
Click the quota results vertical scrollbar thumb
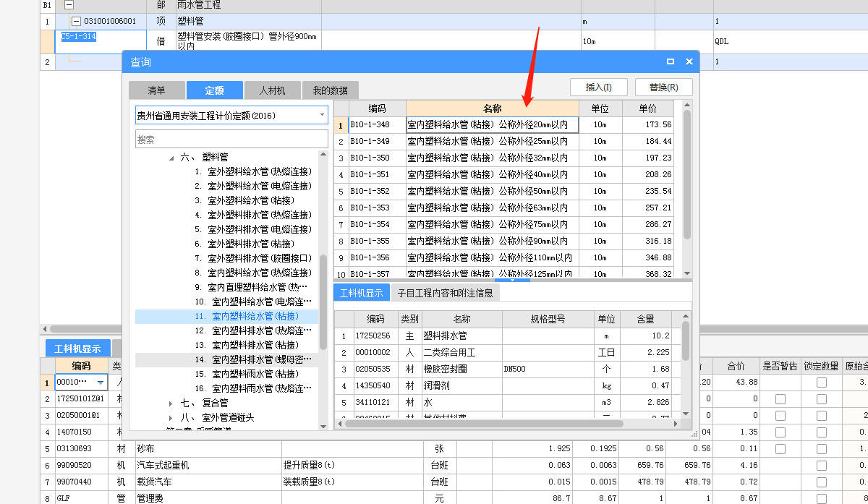687,175
